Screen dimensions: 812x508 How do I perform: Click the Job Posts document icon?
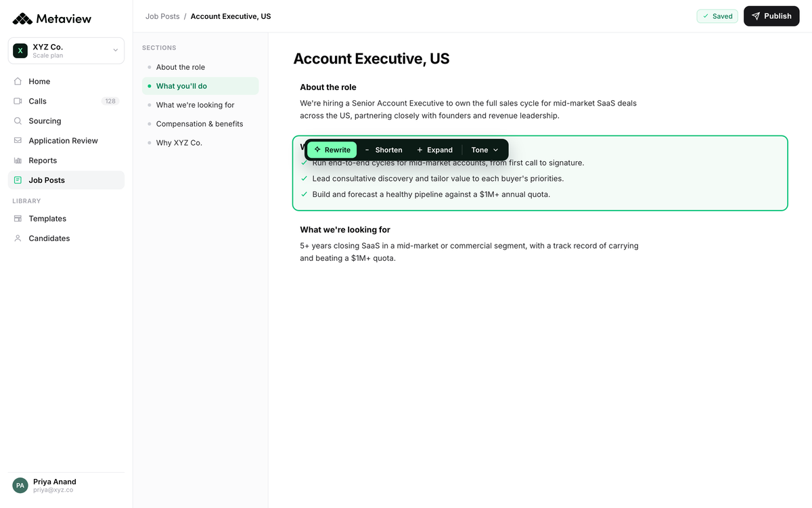pyautogui.click(x=18, y=180)
